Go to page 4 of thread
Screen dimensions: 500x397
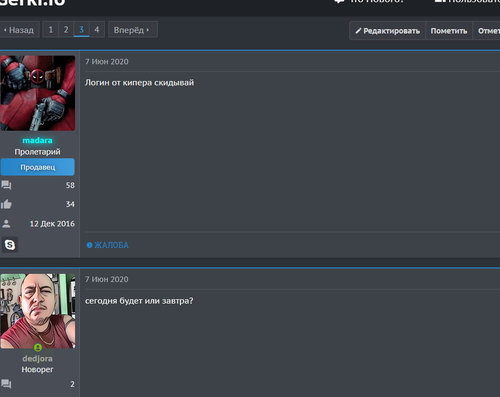97,30
